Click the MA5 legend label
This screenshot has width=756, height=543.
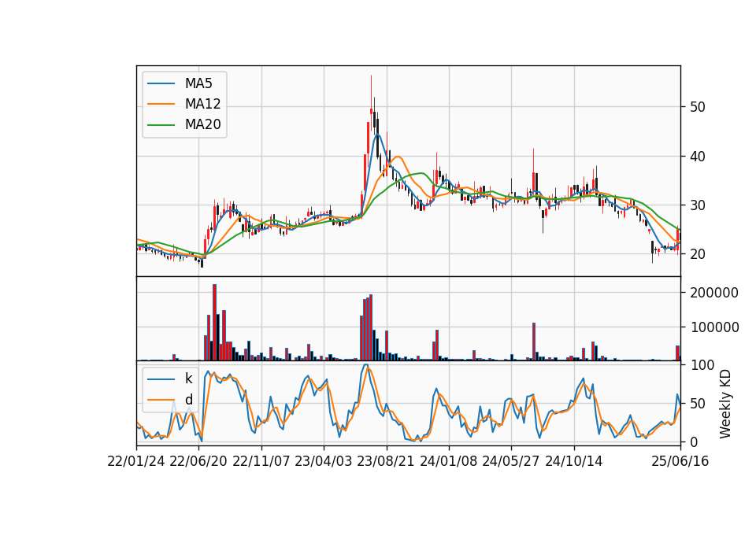(x=198, y=83)
